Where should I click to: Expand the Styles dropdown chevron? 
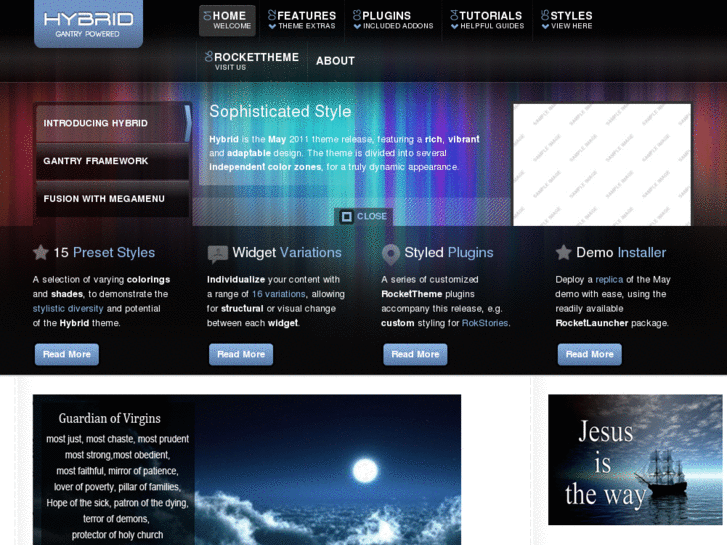point(545,26)
